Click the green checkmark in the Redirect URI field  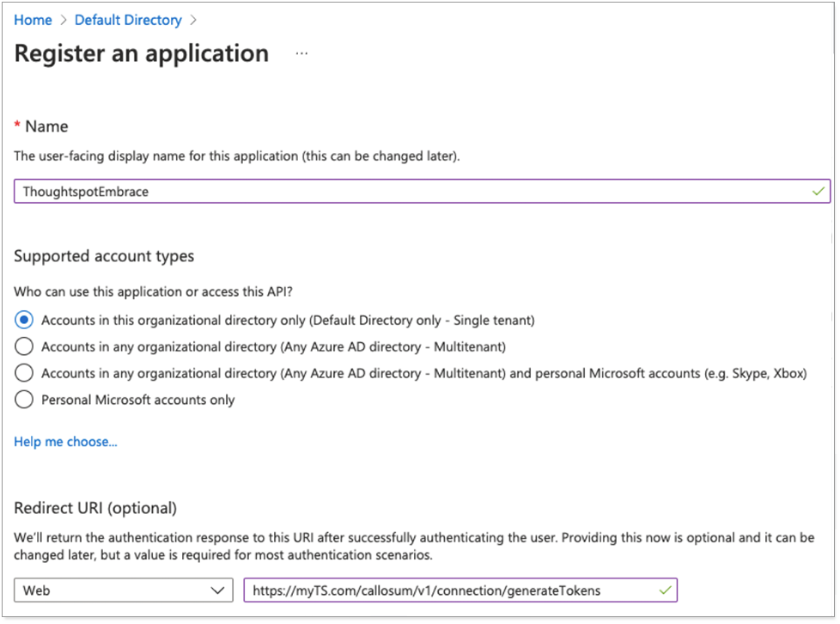pos(666,590)
